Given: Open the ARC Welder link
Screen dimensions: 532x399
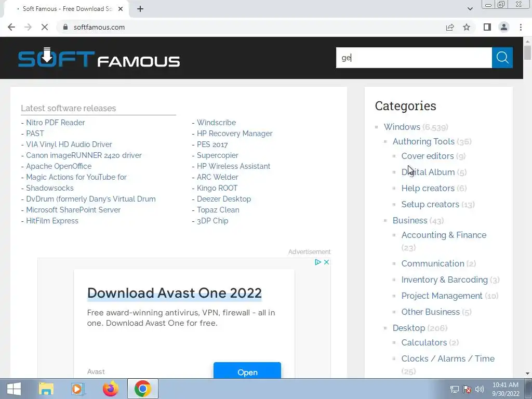Looking at the screenshot, I should point(218,177).
